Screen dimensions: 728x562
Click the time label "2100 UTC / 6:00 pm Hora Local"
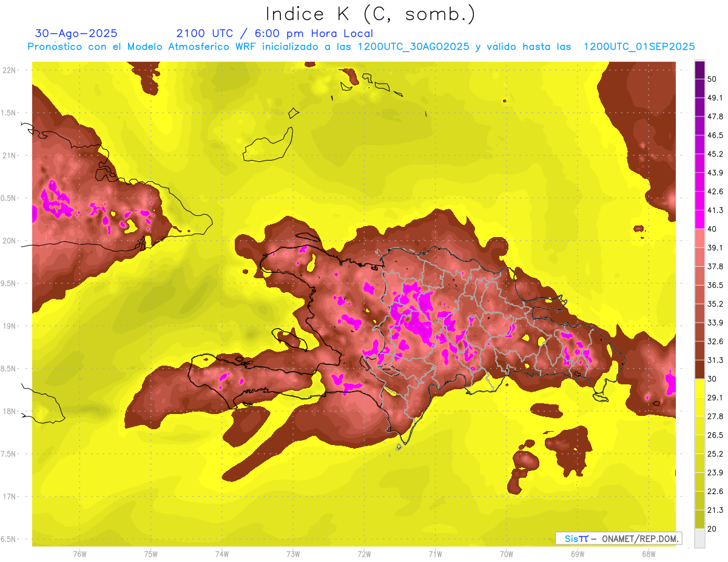tap(275, 33)
